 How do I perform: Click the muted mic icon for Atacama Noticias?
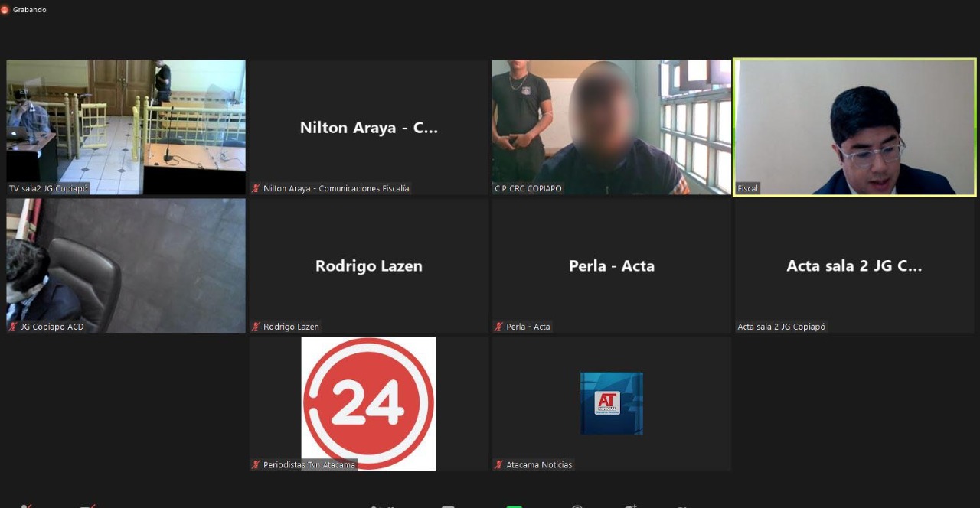coord(499,465)
